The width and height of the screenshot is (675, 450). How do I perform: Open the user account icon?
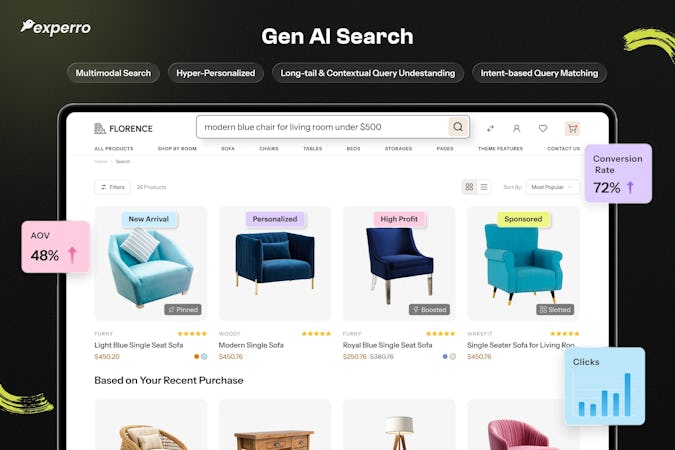pyautogui.click(x=517, y=128)
